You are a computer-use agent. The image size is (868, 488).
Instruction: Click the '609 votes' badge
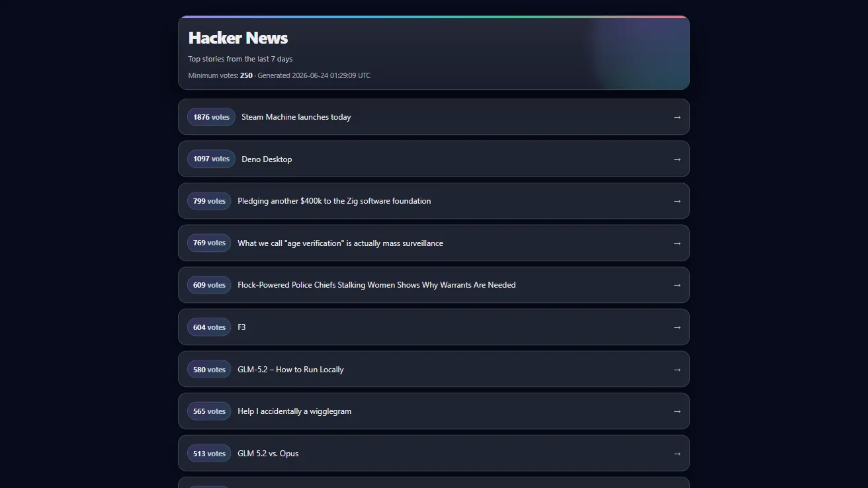coord(209,285)
